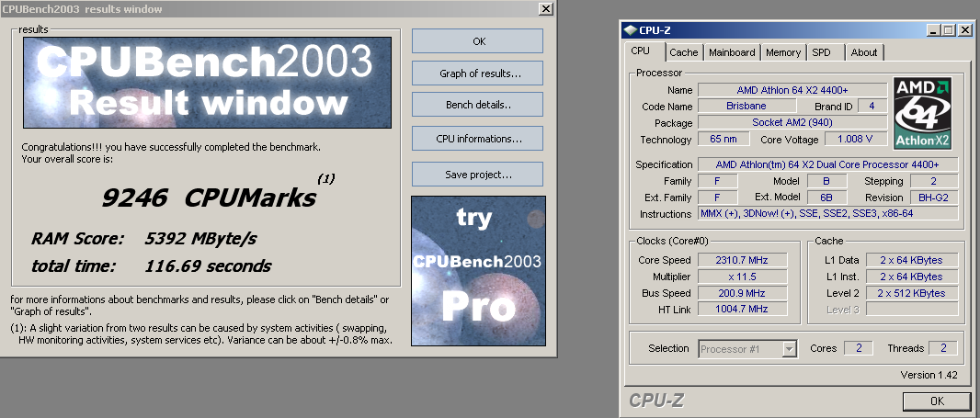Click the 9246 CPUMarks score text

[x=209, y=198]
